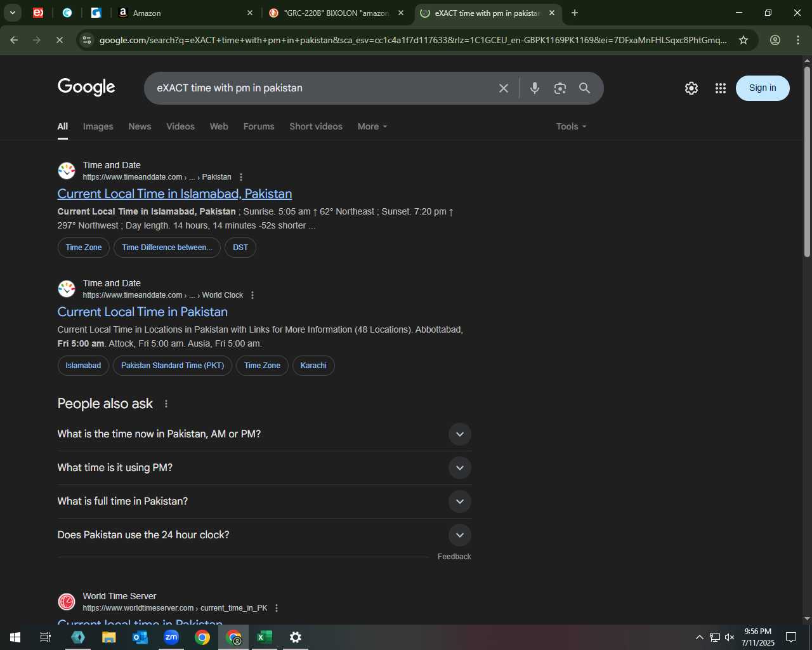
Task: Close the eXACT time search tab
Action: point(552,13)
